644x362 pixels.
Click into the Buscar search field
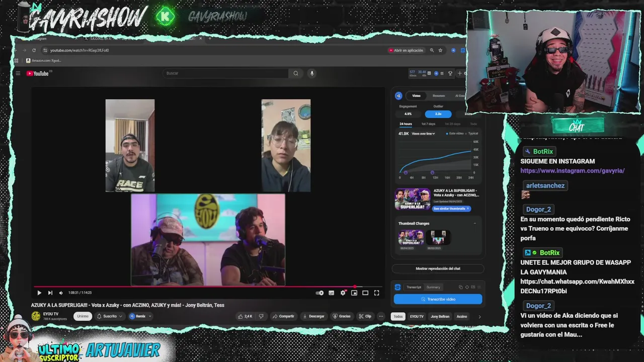click(226, 73)
